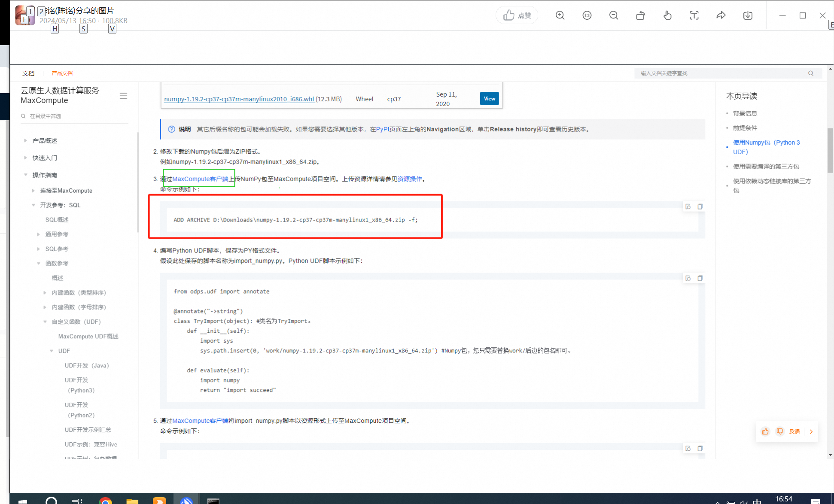Viewport: 834px width, 504px height.
Task: Give thumbs-up feedback on the doc page
Action: [765, 431]
